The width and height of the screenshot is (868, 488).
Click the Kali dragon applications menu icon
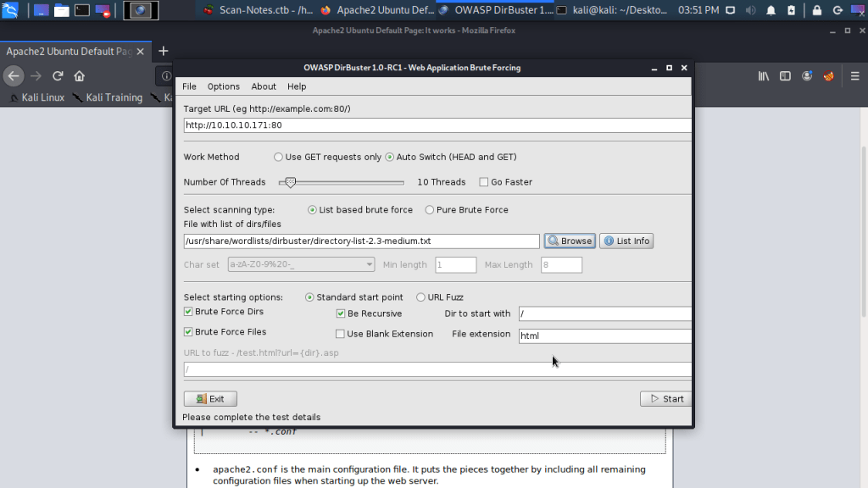10,10
